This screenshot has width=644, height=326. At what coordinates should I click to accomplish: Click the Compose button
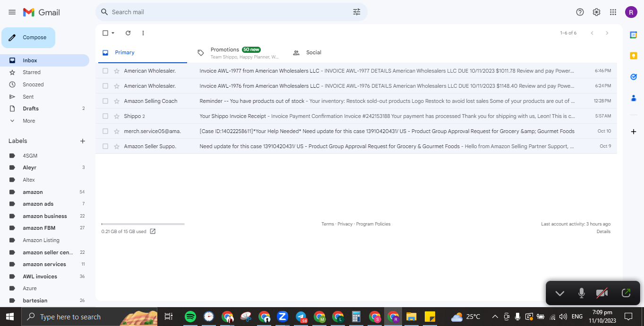(x=28, y=38)
